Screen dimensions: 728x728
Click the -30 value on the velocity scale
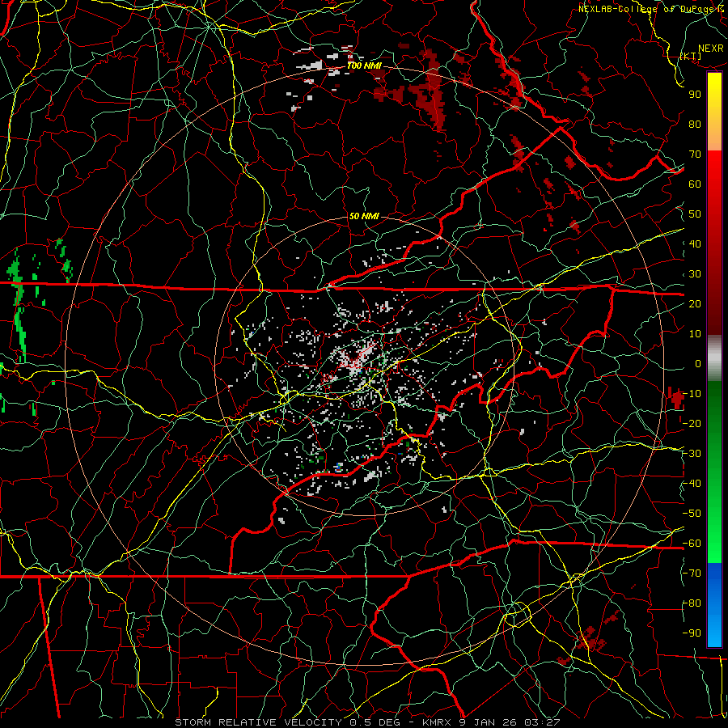(x=692, y=454)
